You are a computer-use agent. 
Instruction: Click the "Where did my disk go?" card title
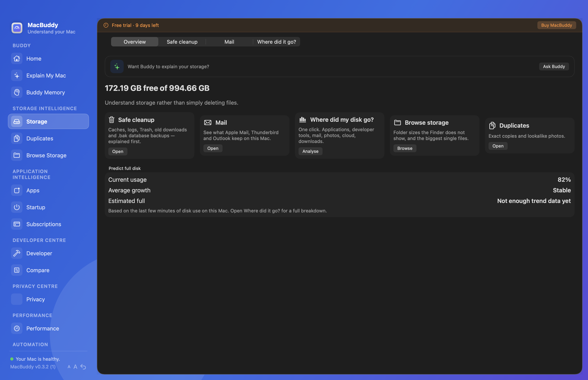[x=342, y=120]
